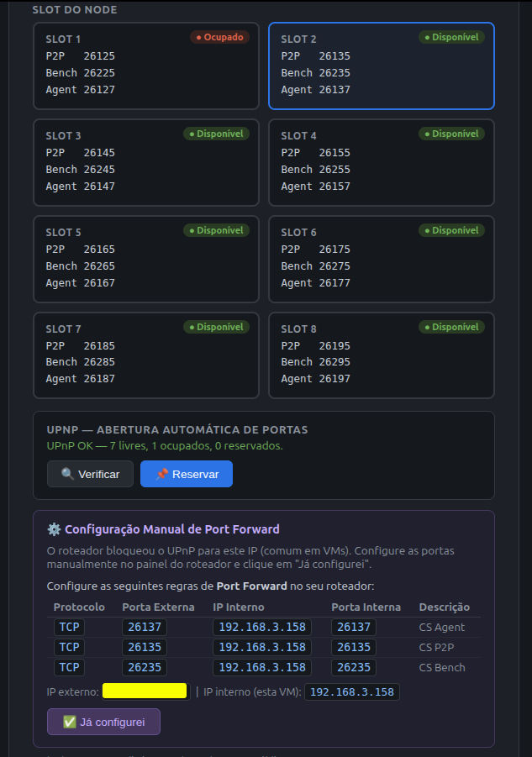Click the Porta Externa column header

click(x=158, y=607)
